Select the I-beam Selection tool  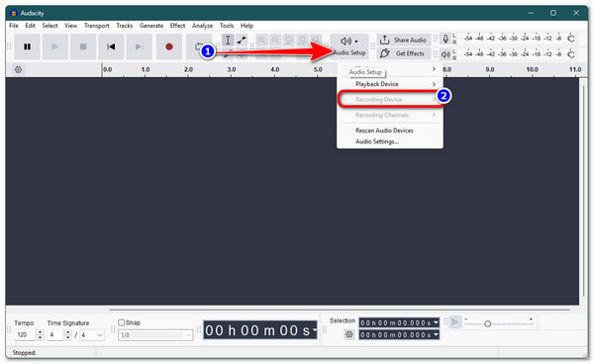228,40
